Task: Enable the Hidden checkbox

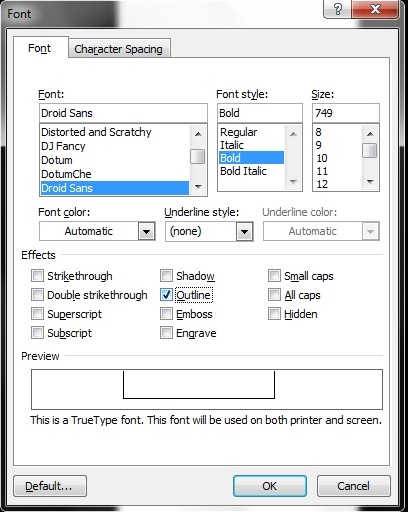Action: 274,314
